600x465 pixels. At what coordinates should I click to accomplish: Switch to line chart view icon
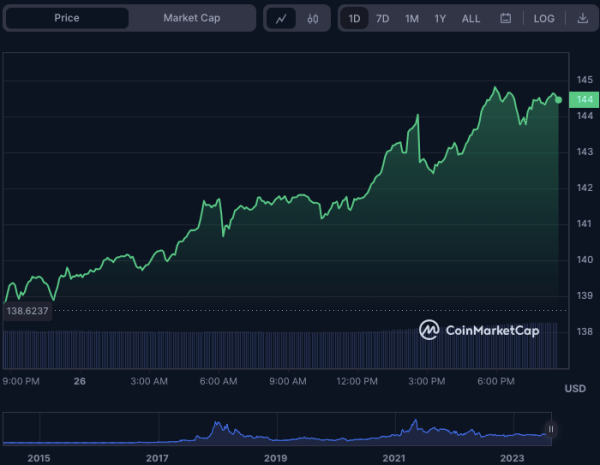coord(282,18)
